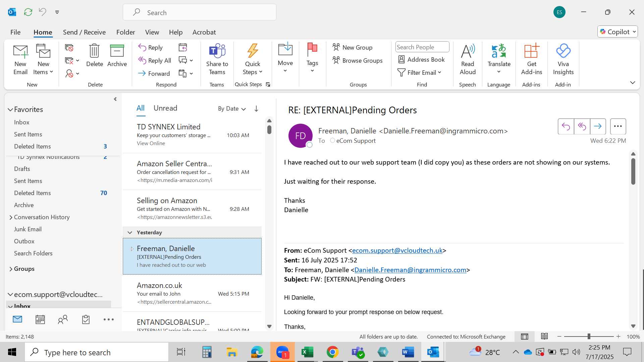
Task: Open the Junk Email folder
Action: coord(28,229)
